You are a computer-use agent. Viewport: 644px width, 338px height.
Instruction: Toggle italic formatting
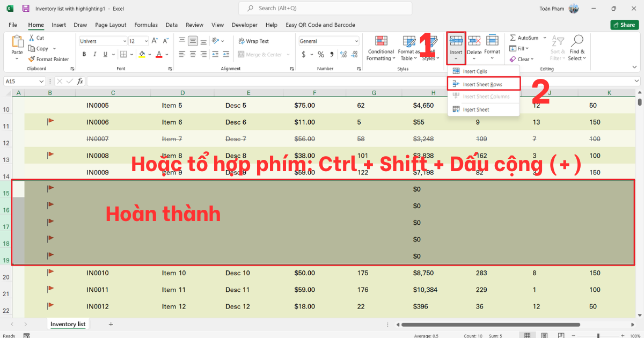94,54
